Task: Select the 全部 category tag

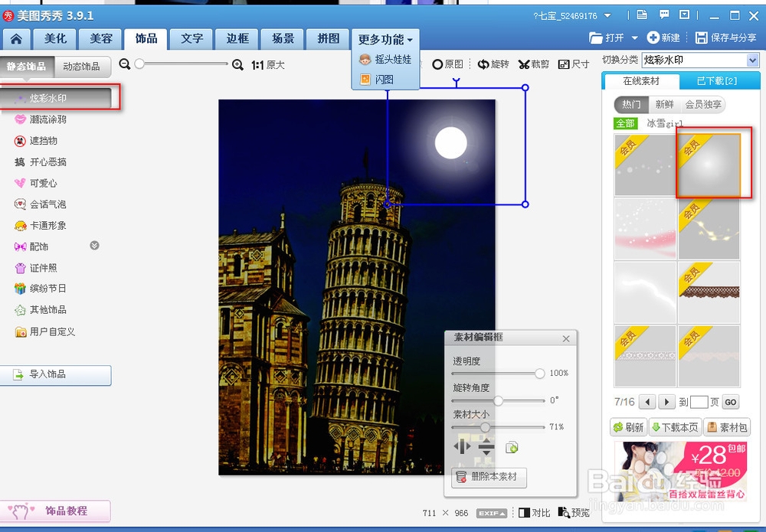Action: (x=625, y=123)
